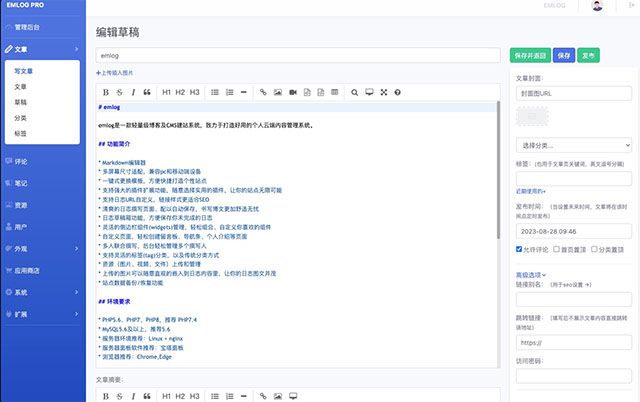Insert video in main editor toolbar
This screenshot has height=402, width=640.
point(293,93)
